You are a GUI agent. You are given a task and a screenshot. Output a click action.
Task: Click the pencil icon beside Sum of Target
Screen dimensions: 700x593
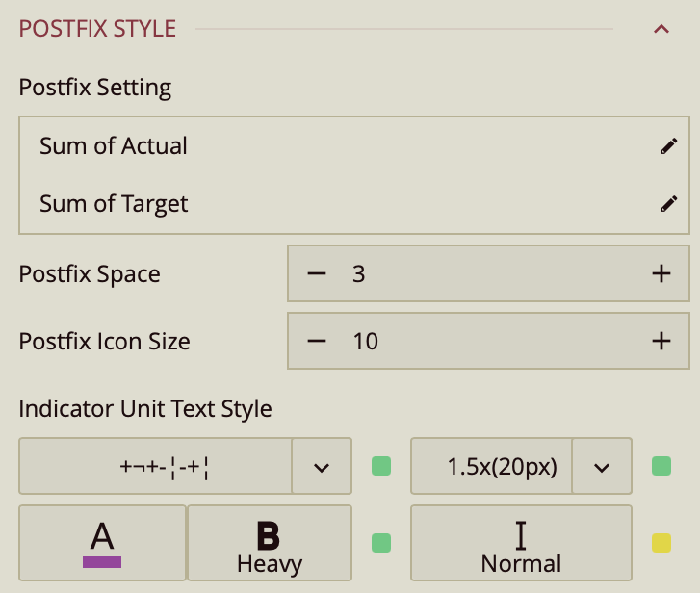[668, 204]
